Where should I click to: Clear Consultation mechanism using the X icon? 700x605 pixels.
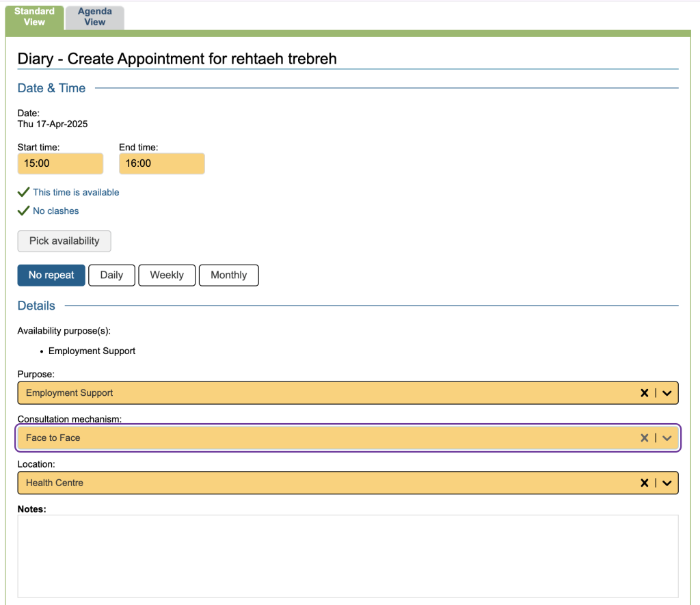coord(644,438)
